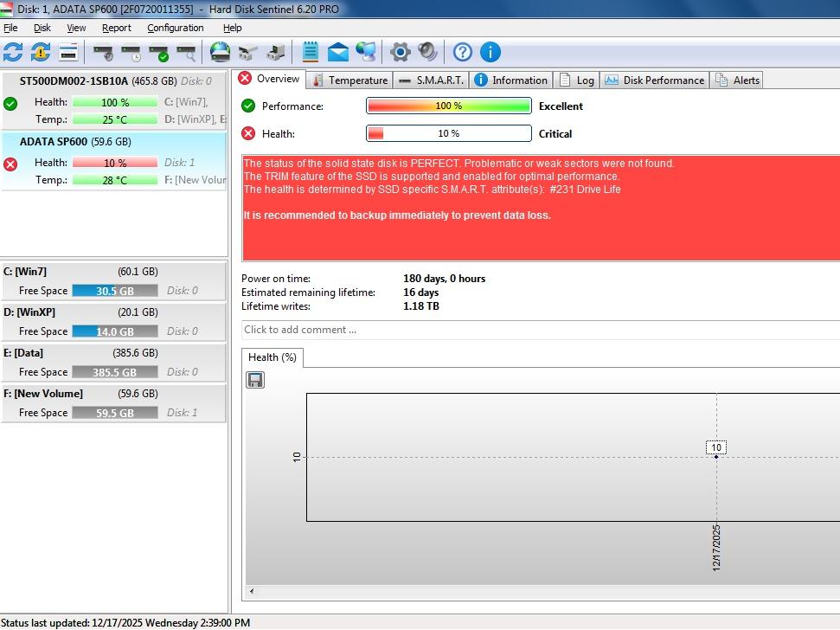Open the configuration gear icon

(400, 52)
